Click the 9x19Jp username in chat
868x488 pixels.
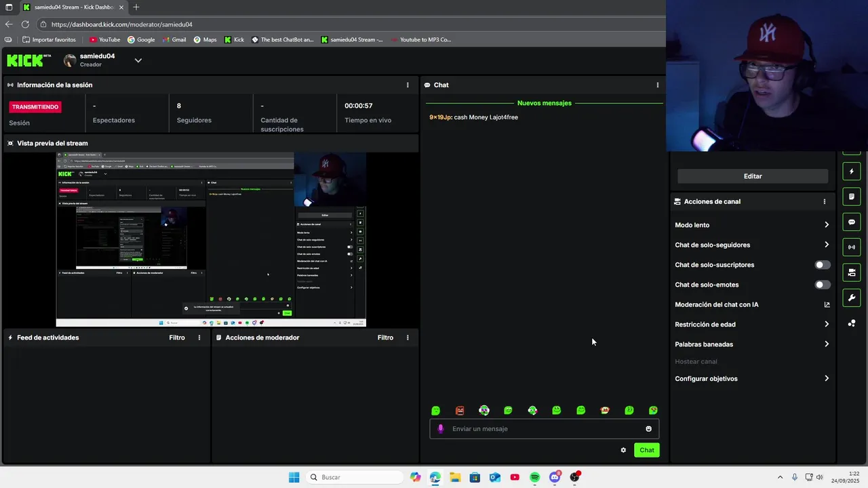[x=440, y=117]
